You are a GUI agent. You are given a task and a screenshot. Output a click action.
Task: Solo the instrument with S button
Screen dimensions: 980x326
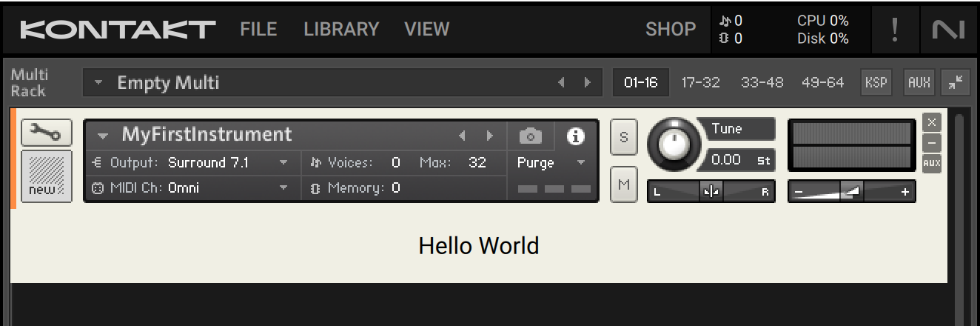(623, 137)
